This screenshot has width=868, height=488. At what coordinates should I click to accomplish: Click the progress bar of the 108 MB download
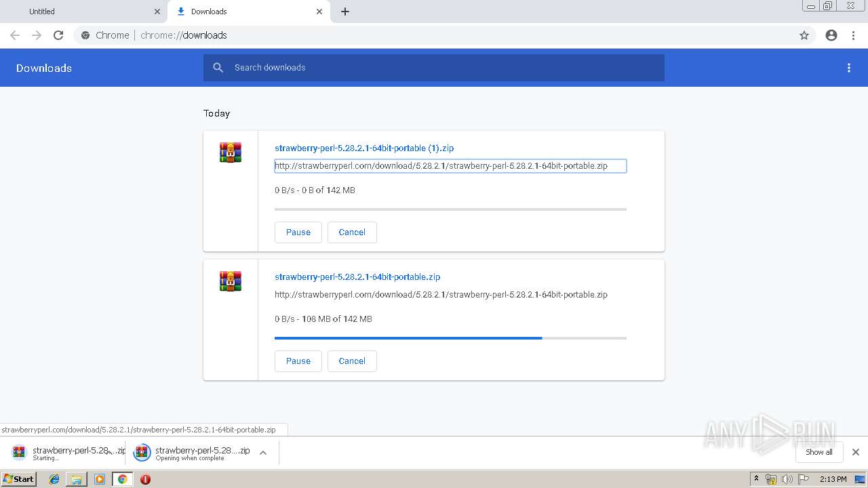point(450,338)
